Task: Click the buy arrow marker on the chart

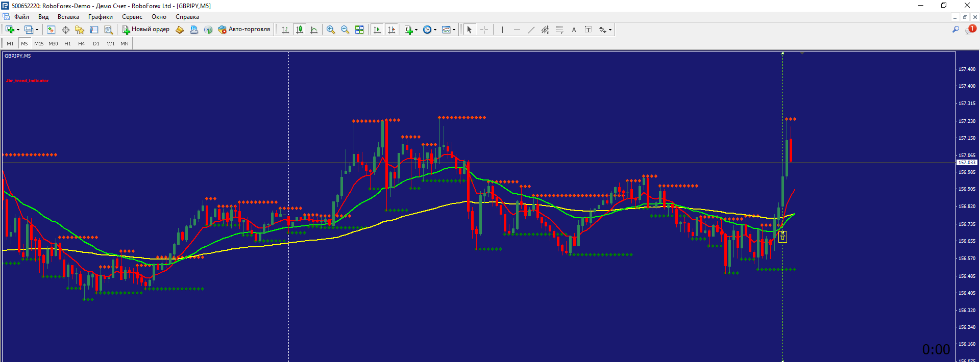Action: (x=782, y=237)
